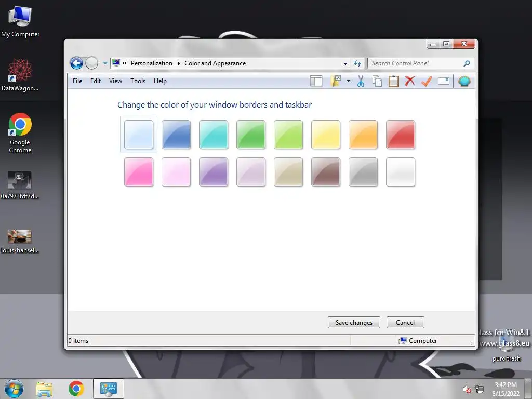Select Google Chrome desktop shortcut
Screen dimensions: 532x399
(x=20, y=133)
